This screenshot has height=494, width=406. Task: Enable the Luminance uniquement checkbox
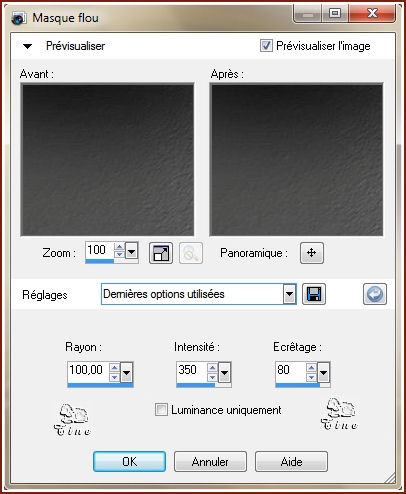(161, 410)
